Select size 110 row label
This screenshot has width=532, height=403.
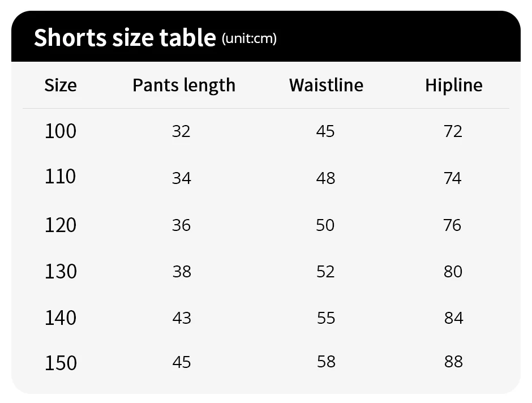(x=61, y=177)
